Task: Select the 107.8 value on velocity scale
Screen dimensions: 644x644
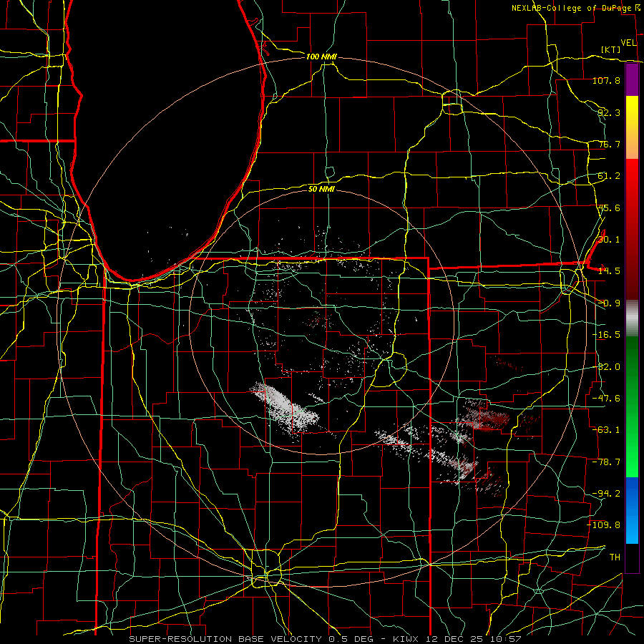Action: pos(606,80)
